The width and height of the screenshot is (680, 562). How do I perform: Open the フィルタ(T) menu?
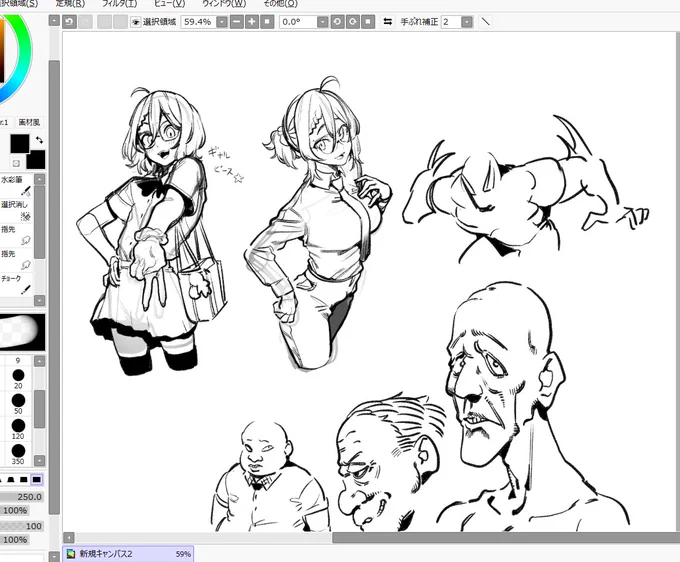click(119, 3)
